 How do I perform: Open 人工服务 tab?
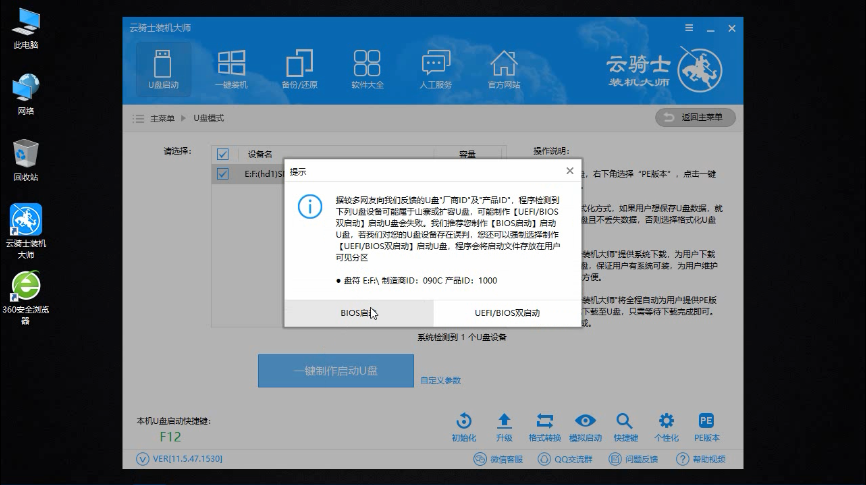436,69
